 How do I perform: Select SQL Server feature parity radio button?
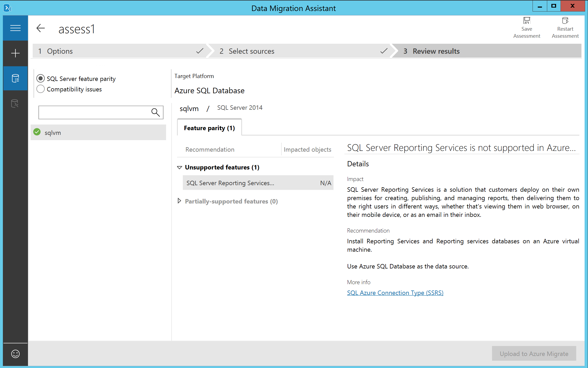click(x=41, y=78)
